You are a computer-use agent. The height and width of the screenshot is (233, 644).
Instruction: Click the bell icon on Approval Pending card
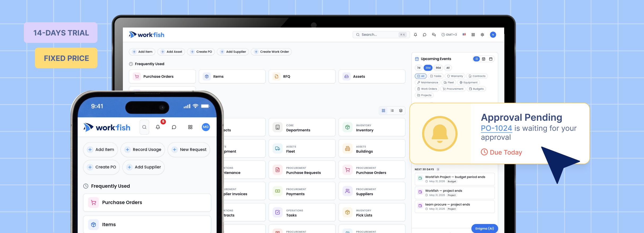[440, 134]
